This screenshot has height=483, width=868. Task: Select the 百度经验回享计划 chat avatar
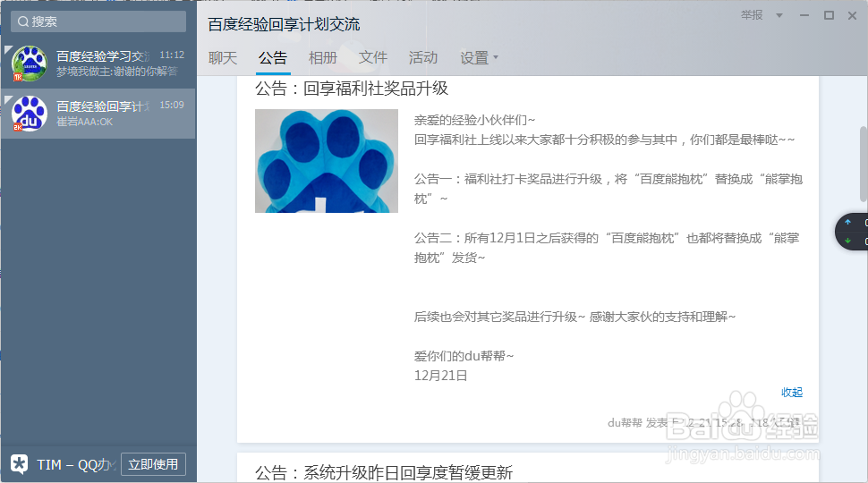pos(30,114)
